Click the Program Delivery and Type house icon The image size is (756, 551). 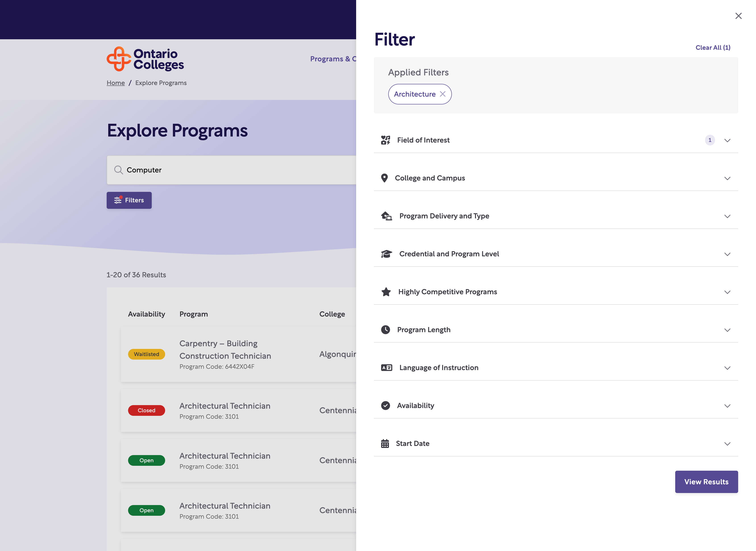tap(386, 216)
